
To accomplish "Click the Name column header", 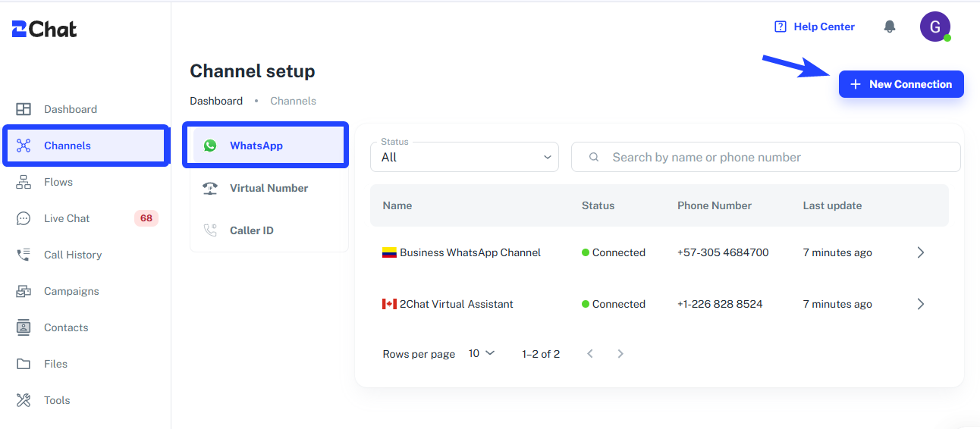I will [397, 205].
